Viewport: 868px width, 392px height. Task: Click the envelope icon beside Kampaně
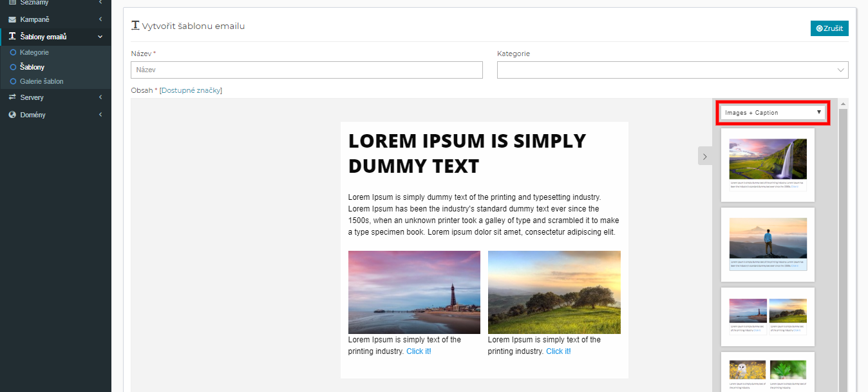tap(12, 19)
